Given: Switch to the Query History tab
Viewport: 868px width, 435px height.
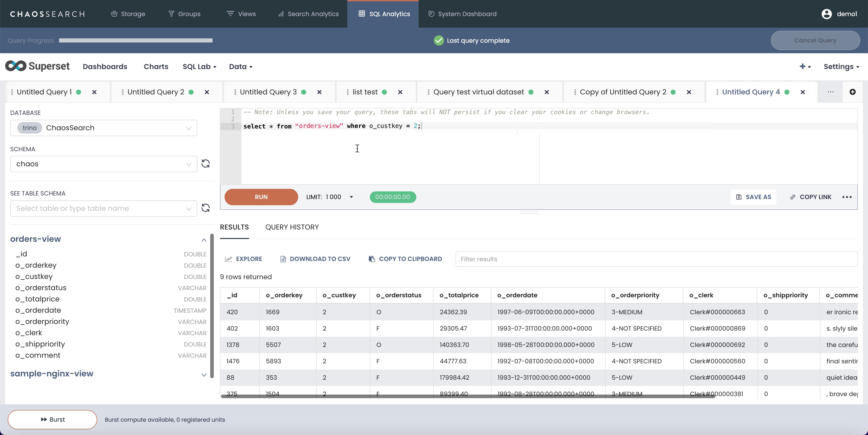Looking at the screenshot, I should [292, 227].
